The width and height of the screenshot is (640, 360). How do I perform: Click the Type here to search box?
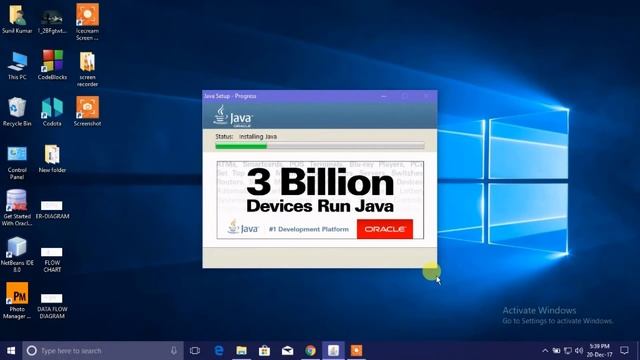coord(103,351)
